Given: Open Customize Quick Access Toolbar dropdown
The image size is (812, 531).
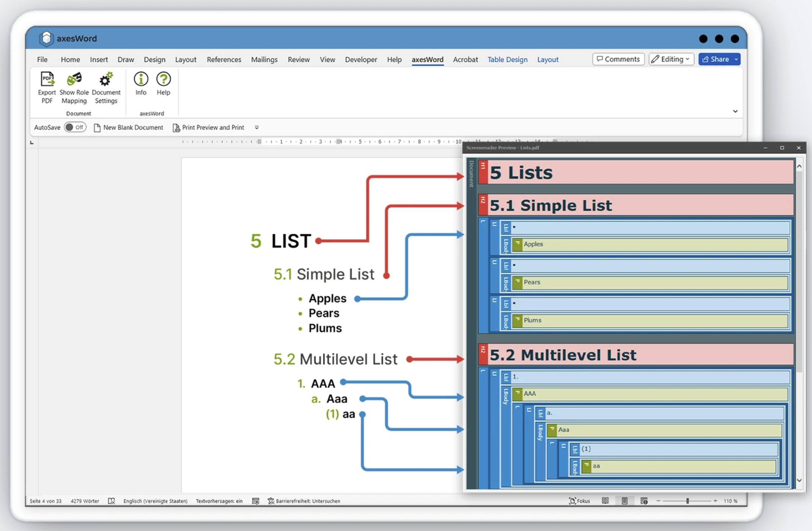Looking at the screenshot, I should click(x=257, y=128).
